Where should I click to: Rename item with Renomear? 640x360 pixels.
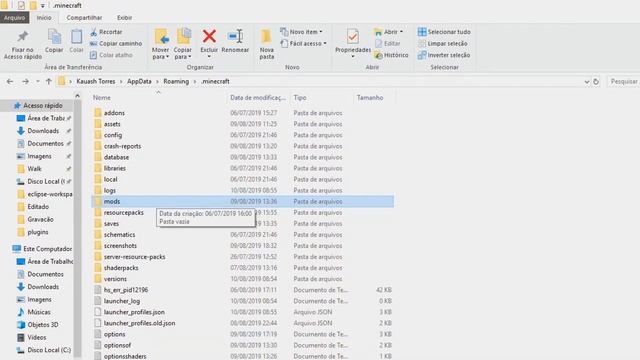click(x=235, y=41)
